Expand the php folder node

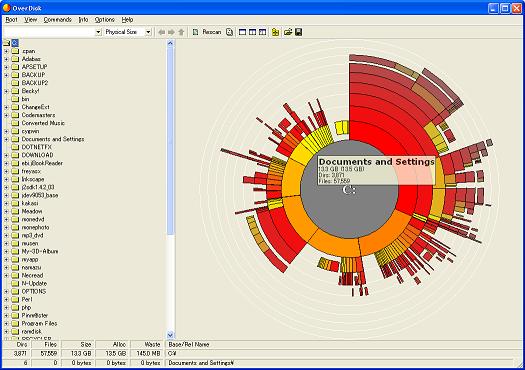tap(6, 308)
